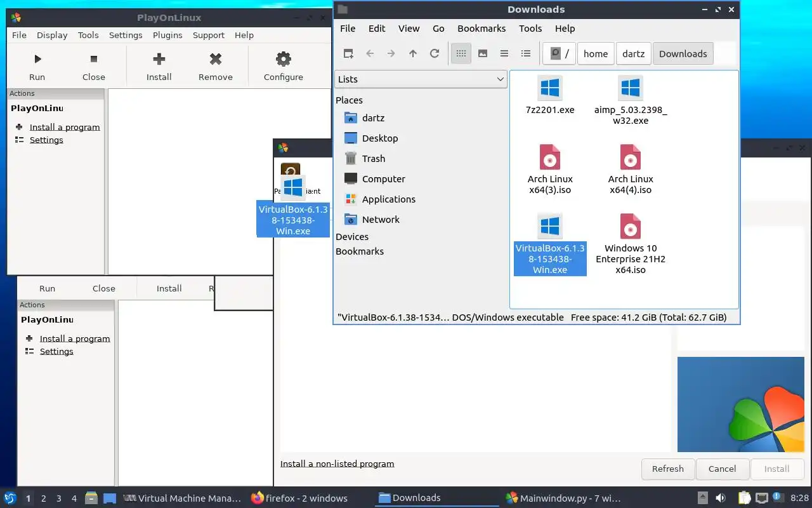Open the Bookmarks menu in the Downloads window

tap(481, 28)
